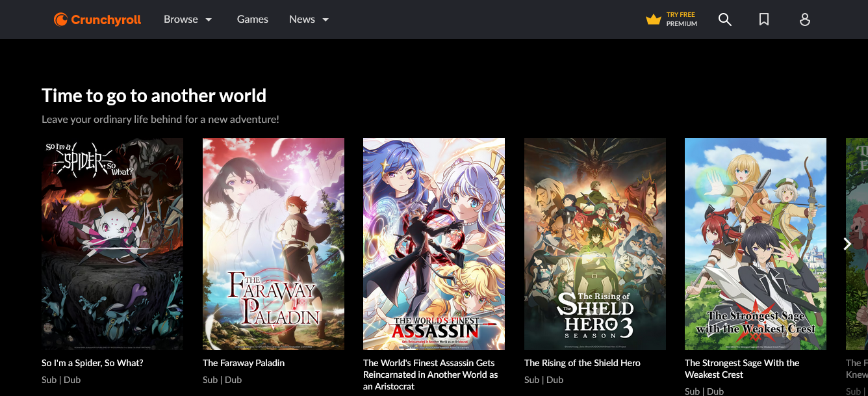This screenshot has width=868, height=396.
Task: Open the search icon
Action: click(x=725, y=20)
